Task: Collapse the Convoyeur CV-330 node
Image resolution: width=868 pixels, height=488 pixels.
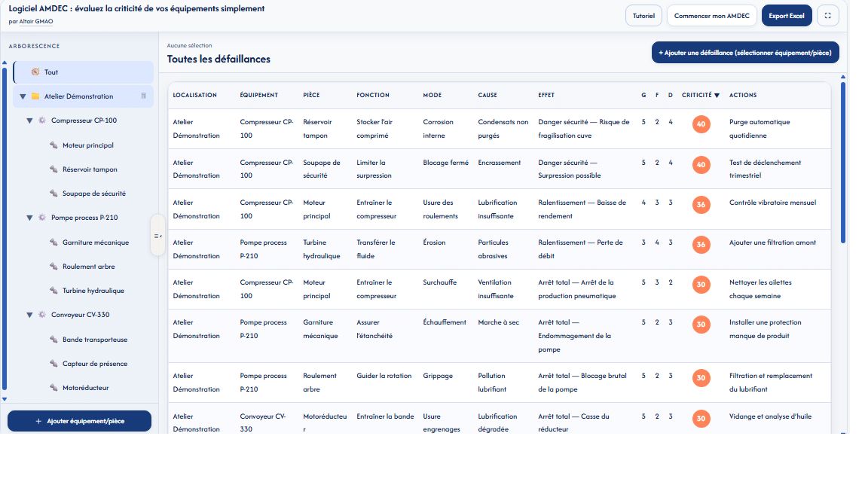Action: tap(30, 315)
